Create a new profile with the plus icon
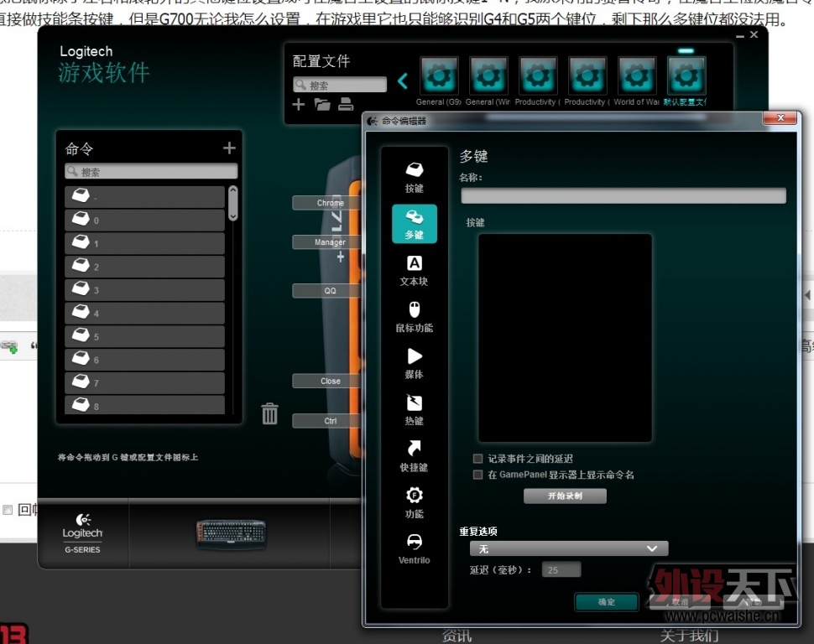This screenshot has height=644, width=814. click(x=299, y=105)
